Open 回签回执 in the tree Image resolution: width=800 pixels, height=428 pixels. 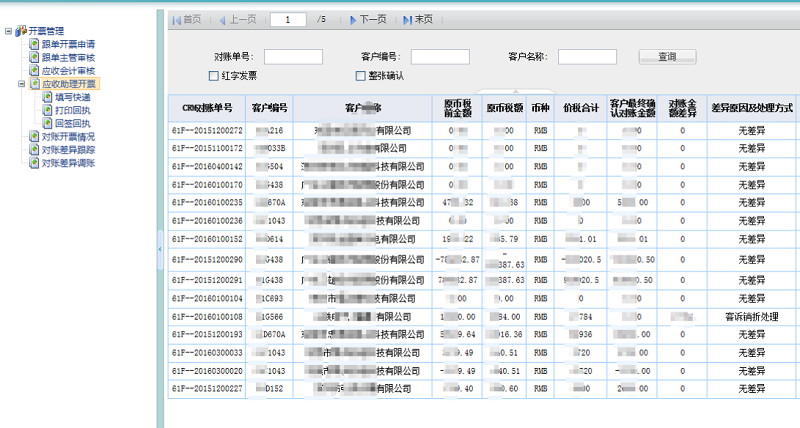point(72,123)
